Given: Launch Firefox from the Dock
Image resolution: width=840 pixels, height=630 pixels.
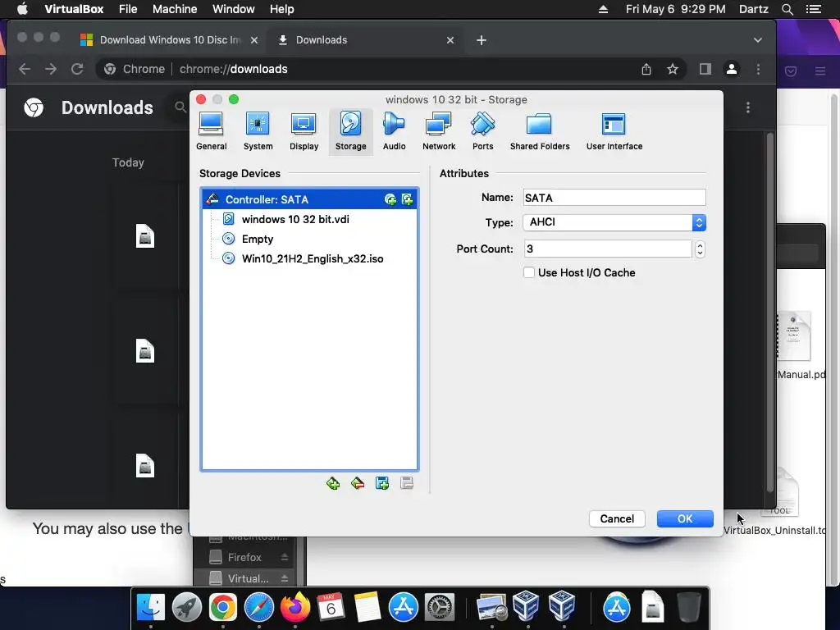Looking at the screenshot, I should tap(295, 608).
